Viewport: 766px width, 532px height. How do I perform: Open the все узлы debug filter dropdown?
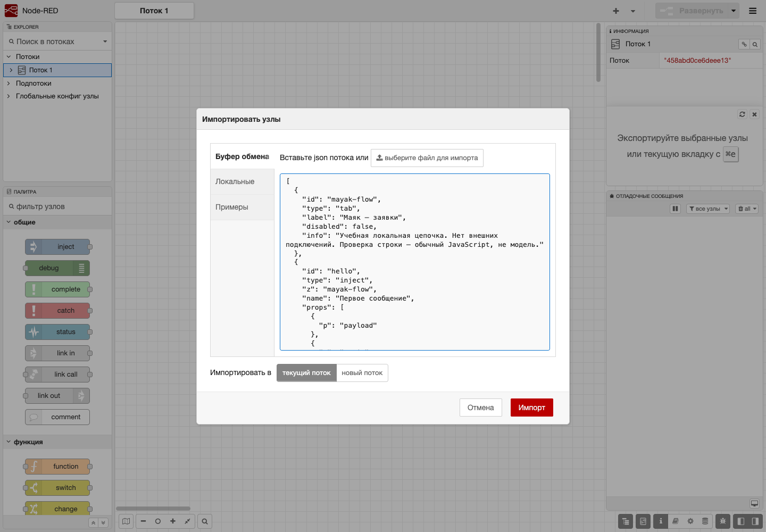(708, 209)
